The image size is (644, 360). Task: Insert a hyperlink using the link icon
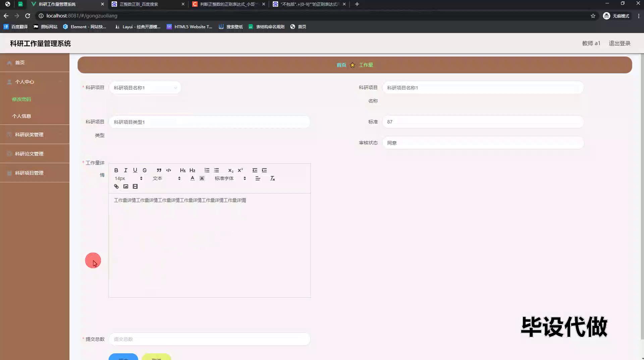click(116, 186)
